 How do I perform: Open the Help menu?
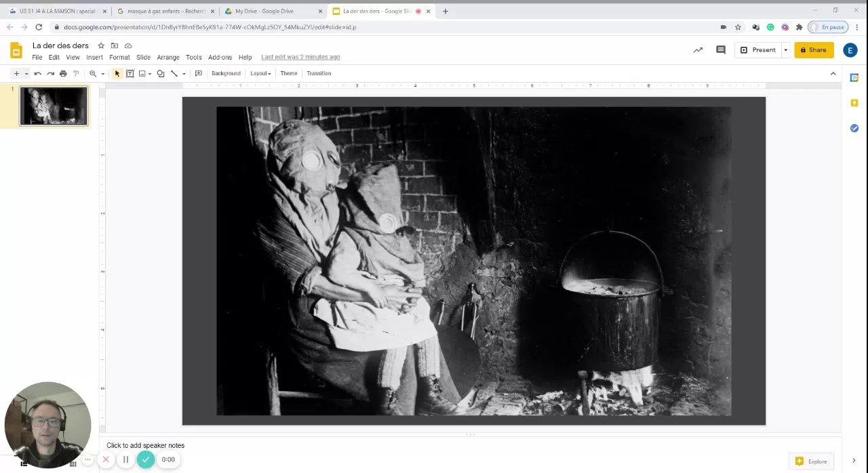click(245, 58)
